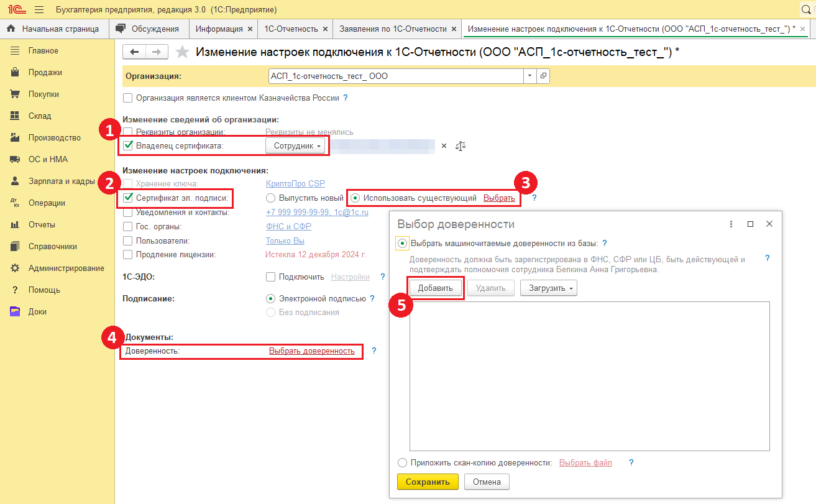Expand the Организация dropdown arrow
This screenshot has width=816, height=504.
[530, 76]
